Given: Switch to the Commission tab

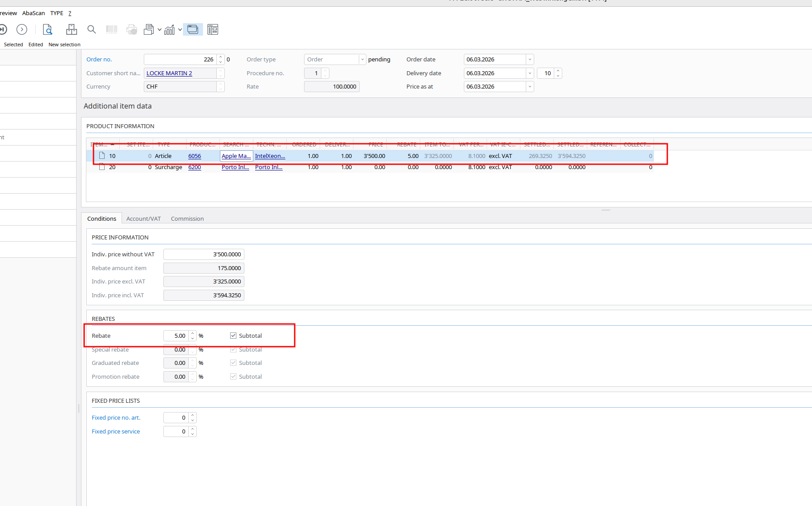Looking at the screenshot, I should pyautogui.click(x=187, y=219).
